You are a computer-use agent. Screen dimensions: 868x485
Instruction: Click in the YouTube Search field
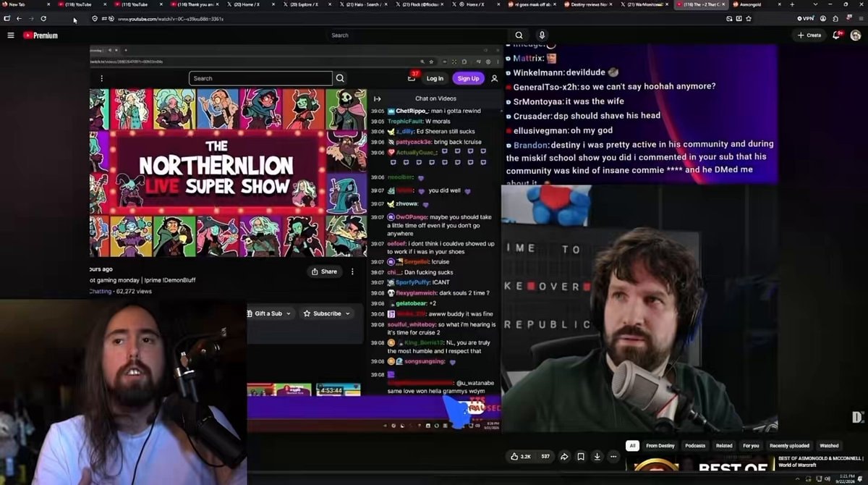pos(416,35)
